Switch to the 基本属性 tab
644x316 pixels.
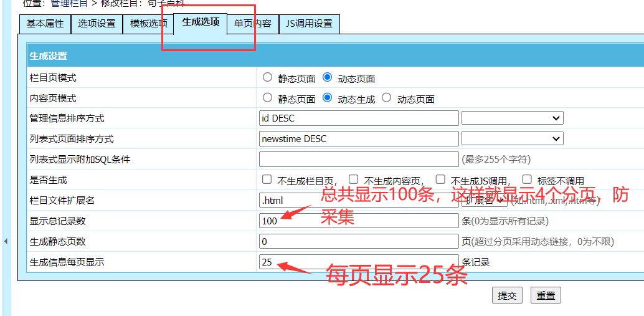click(45, 24)
